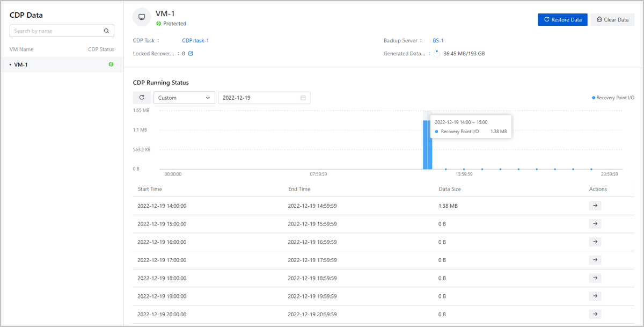644x327 pixels.
Task: Click arrow action for 17:00:00 row
Action: click(x=595, y=260)
